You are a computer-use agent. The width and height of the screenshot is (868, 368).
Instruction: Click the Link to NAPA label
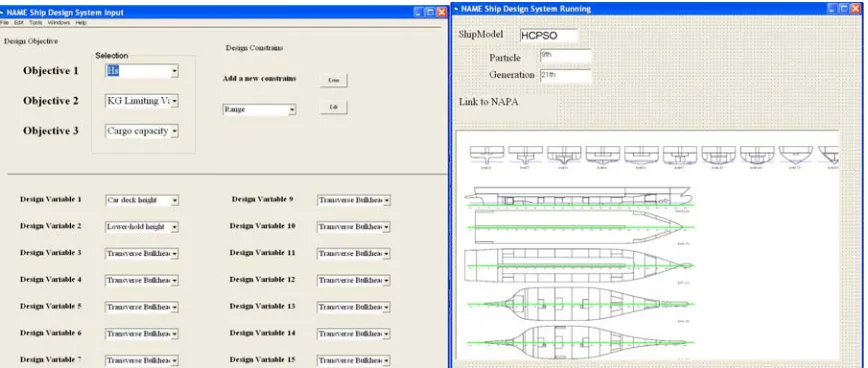[x=488, y=102]
